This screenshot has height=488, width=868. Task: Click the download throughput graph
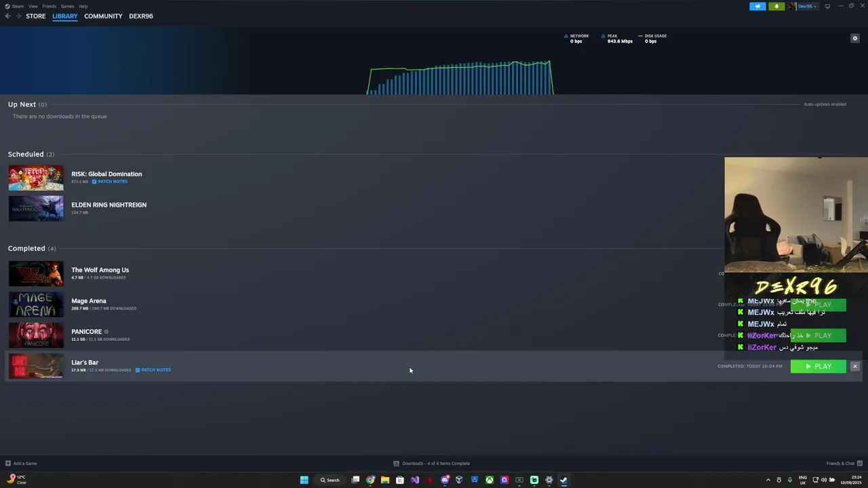(460, 77)
